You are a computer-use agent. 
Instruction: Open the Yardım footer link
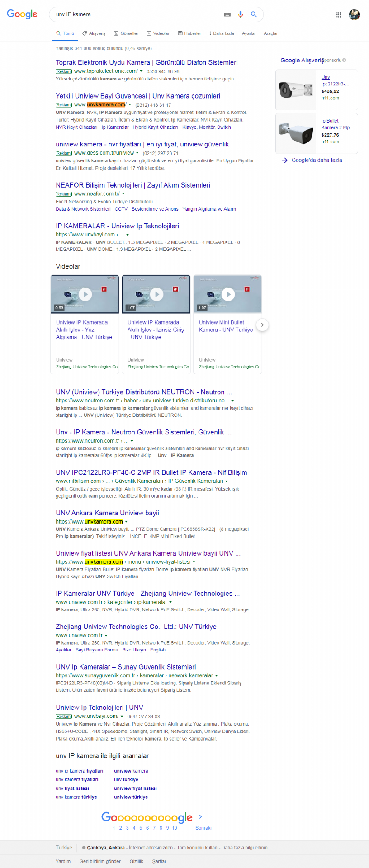(63, 862)
